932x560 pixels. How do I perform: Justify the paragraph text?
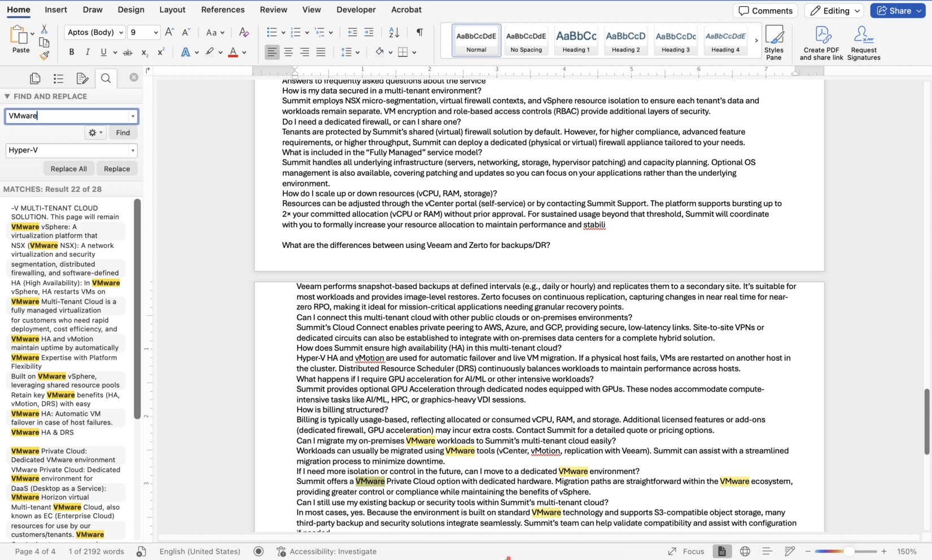[321, 53]
